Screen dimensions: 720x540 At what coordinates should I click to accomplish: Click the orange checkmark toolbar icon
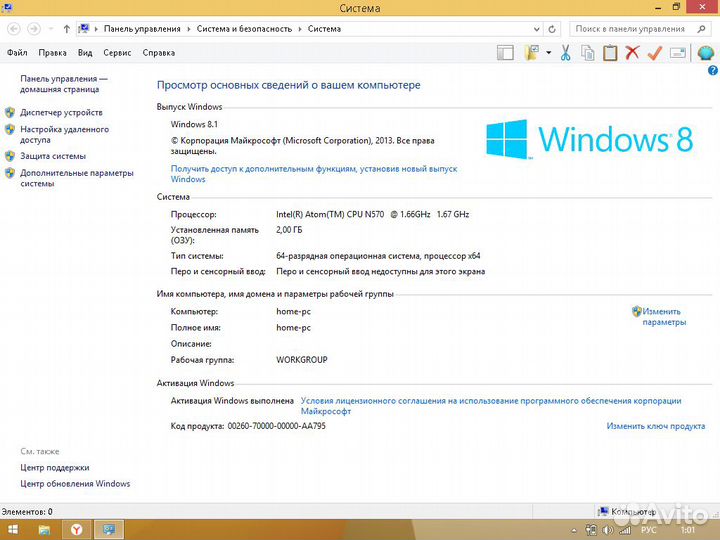pos(655,53)
